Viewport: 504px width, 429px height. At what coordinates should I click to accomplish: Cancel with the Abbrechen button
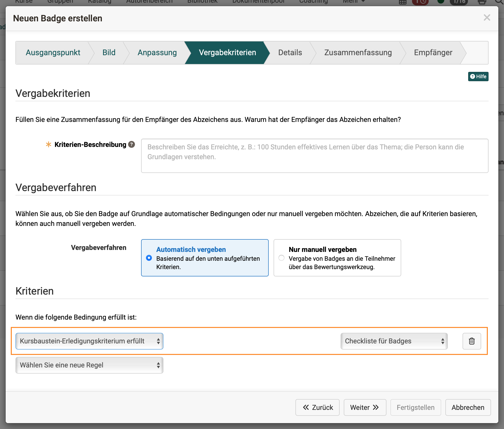pyautogui.click(x=468, y=407)
